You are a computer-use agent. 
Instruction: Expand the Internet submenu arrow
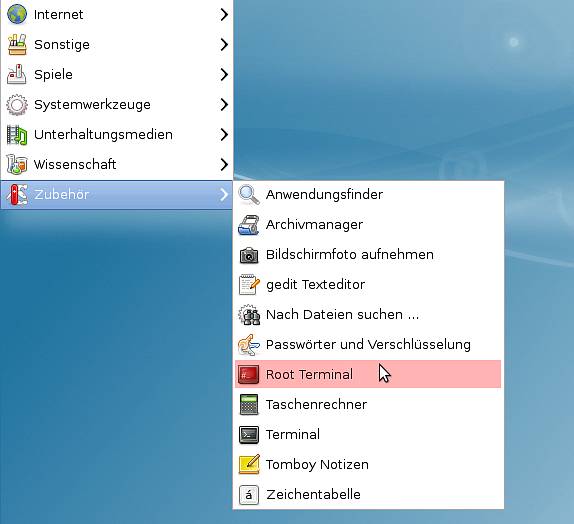click(x=224, y=15)
